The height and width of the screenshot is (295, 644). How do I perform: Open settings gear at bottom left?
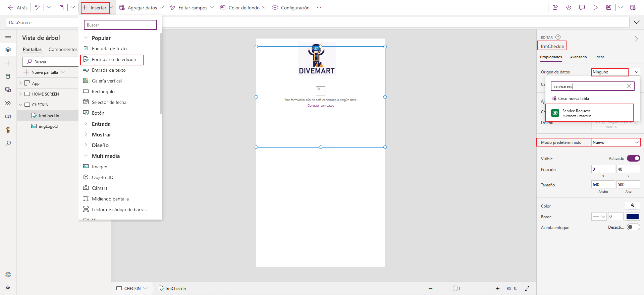(8, 275)
